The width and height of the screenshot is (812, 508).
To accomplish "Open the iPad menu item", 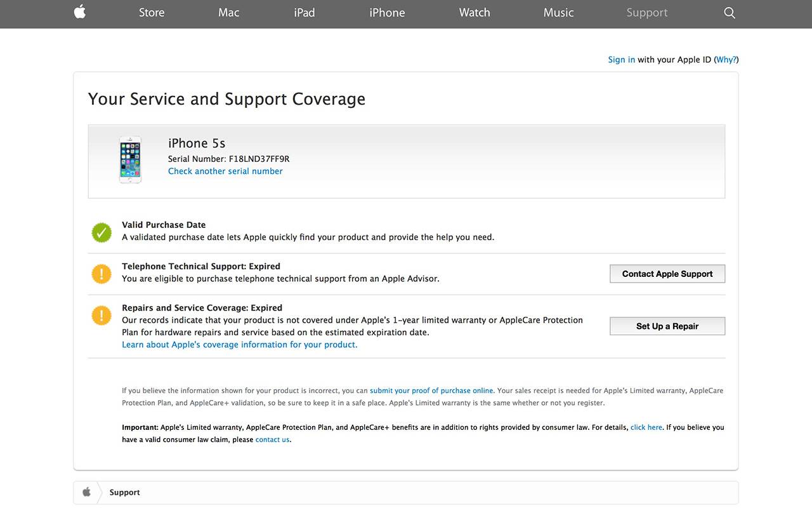I will click(304, 13).
